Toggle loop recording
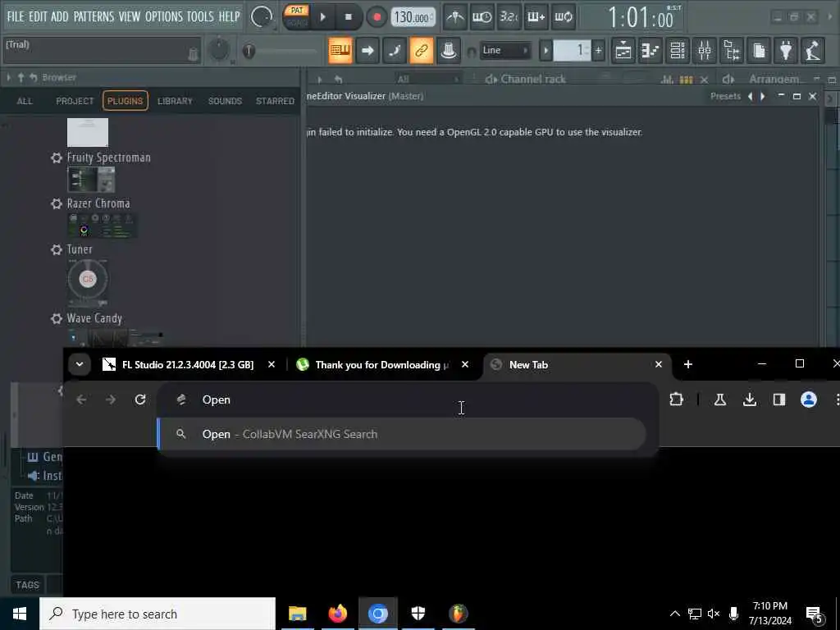 click(563, 17)
